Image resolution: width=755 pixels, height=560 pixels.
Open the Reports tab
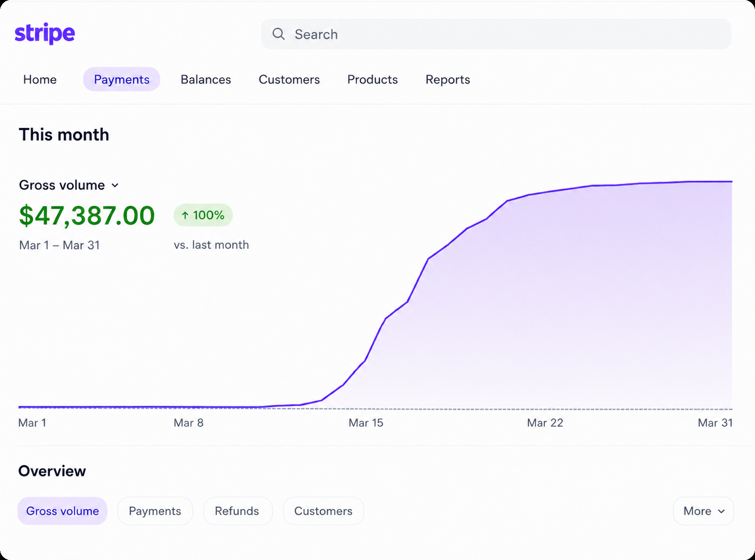pyautogui.click(x=448, y=79)
